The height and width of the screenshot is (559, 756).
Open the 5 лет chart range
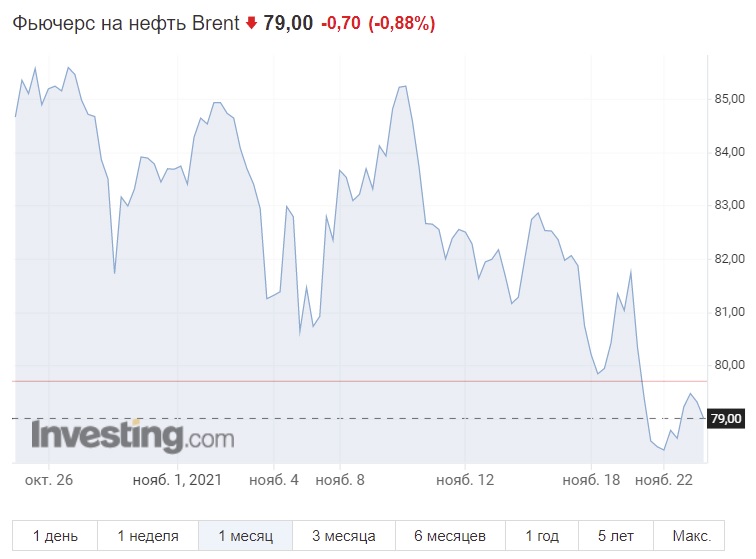[x=616, y=535]
